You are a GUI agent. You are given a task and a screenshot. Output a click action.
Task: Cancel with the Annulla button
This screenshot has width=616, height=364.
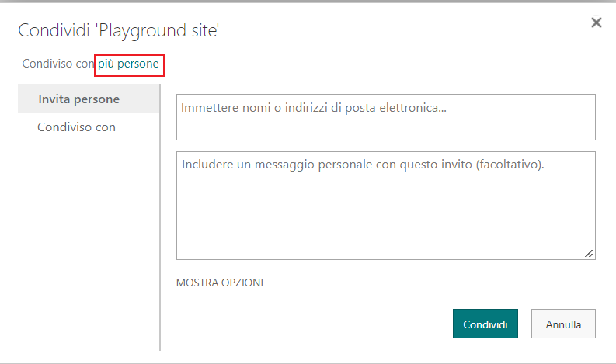pyautogui.click(x=563, y=324)
